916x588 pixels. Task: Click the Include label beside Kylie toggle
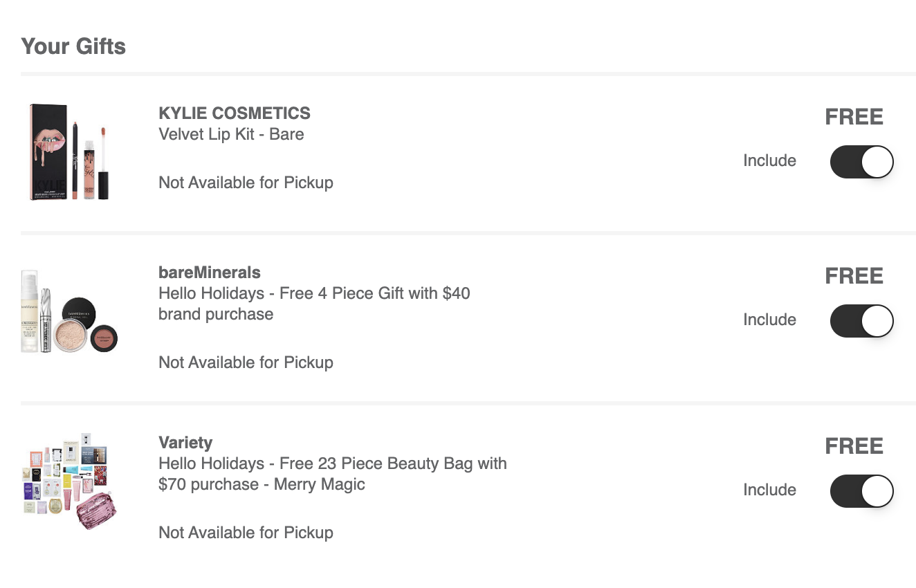(x=769, y=160)
